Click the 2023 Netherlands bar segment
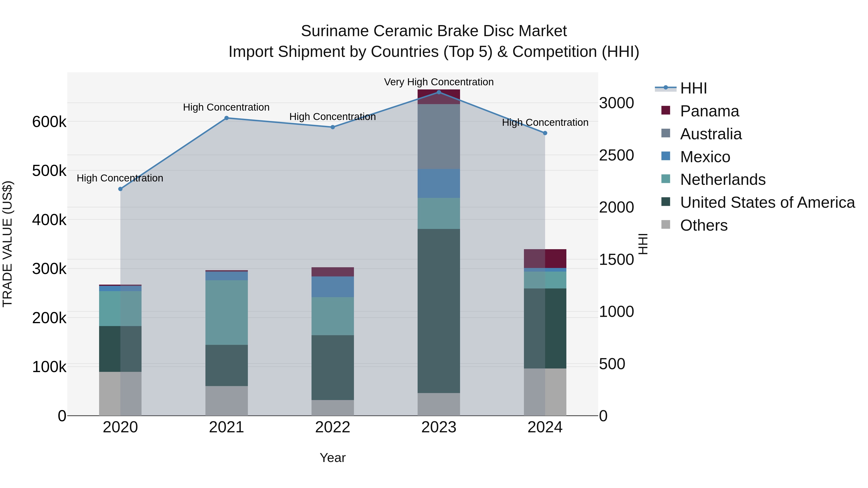 click(439, 213)
